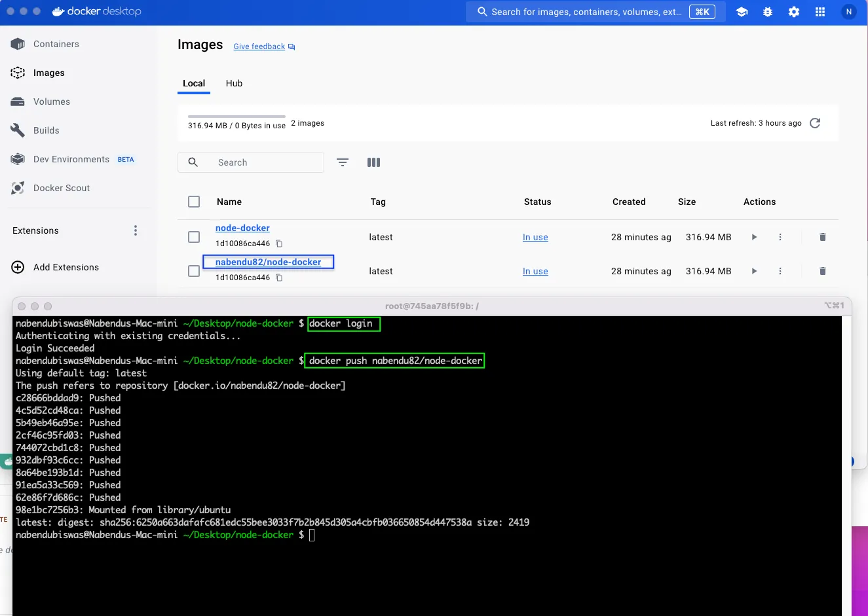Open the Learning center graduation cap icon
The image size is (868, 616).
[x=742, y=12]
